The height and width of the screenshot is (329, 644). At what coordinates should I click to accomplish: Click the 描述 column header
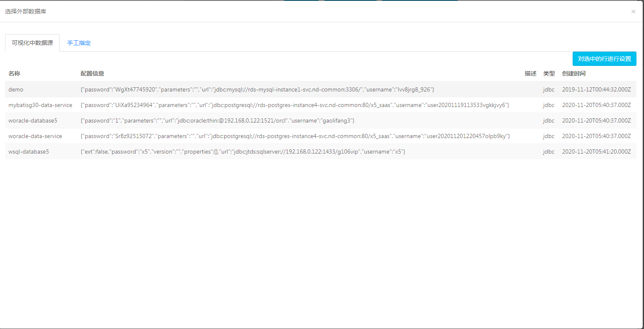click(x=531, y=73)
